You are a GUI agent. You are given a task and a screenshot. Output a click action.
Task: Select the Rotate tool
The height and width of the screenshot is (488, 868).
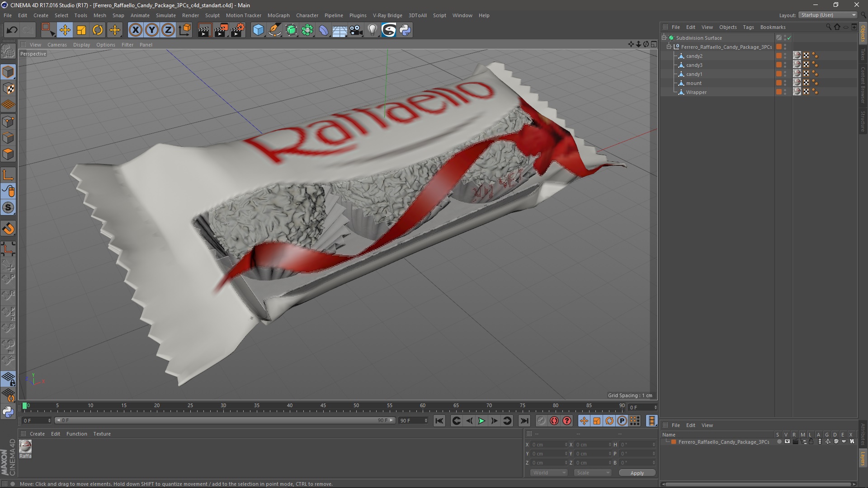tap(98, 30)
